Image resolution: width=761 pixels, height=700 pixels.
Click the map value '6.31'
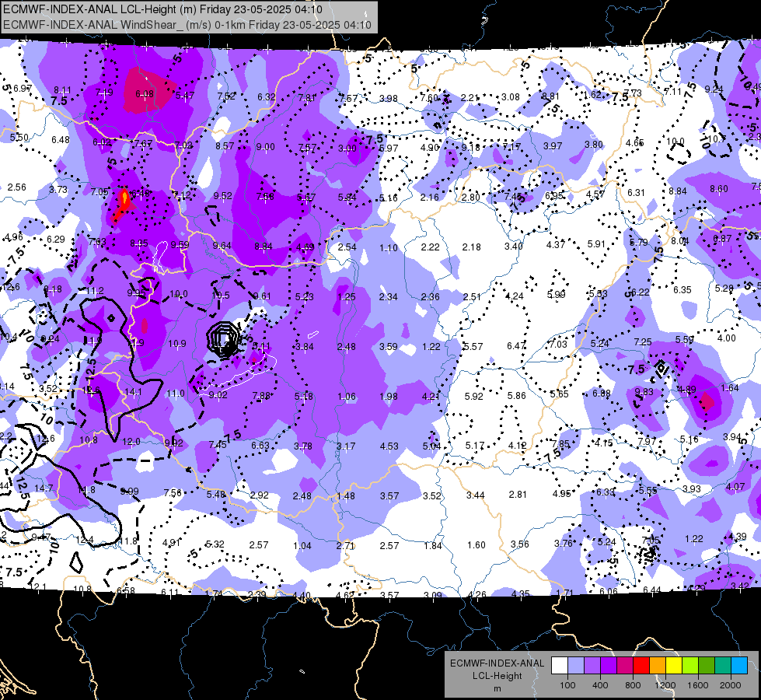[636, 193]
